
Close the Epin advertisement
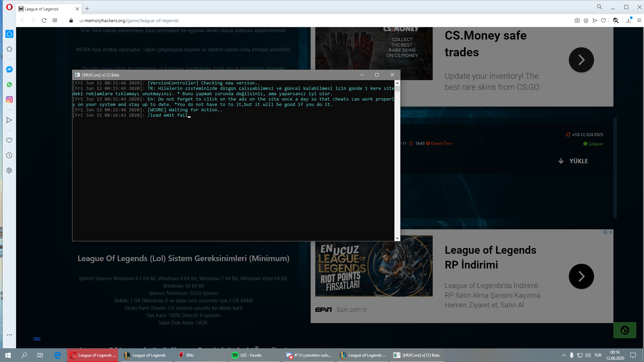611,232
